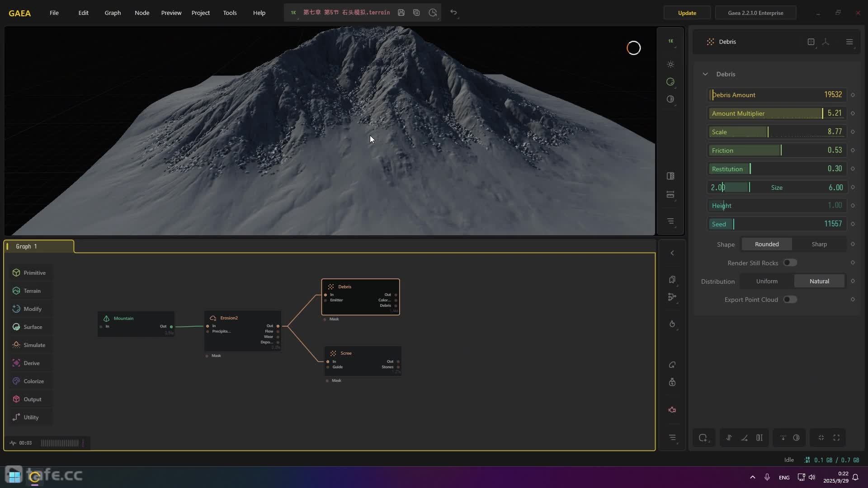Screen dimensions: 868x488
Task: Open the Debris panel hamburger menu
Action: click(x=849, y=42)
